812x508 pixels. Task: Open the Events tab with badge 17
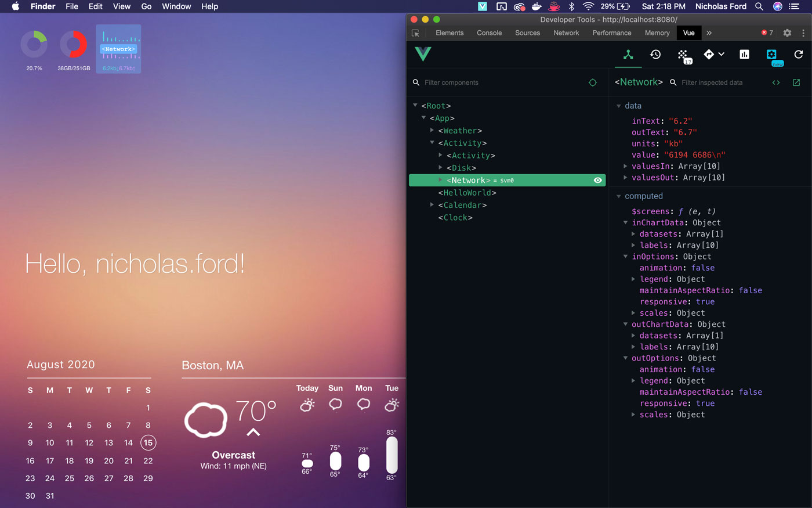(684, 55)
